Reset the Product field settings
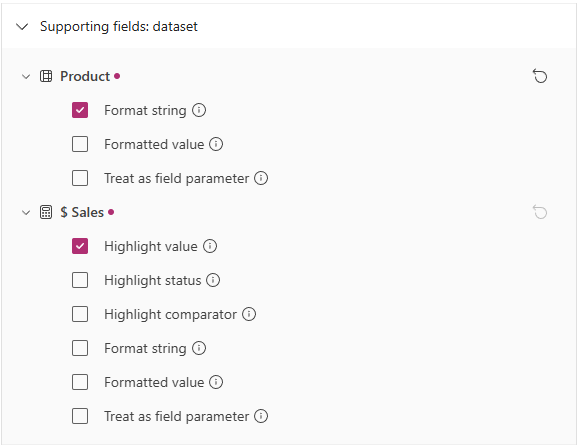Image resolution: width=578 pixels, height=447 pixels. 540,76
